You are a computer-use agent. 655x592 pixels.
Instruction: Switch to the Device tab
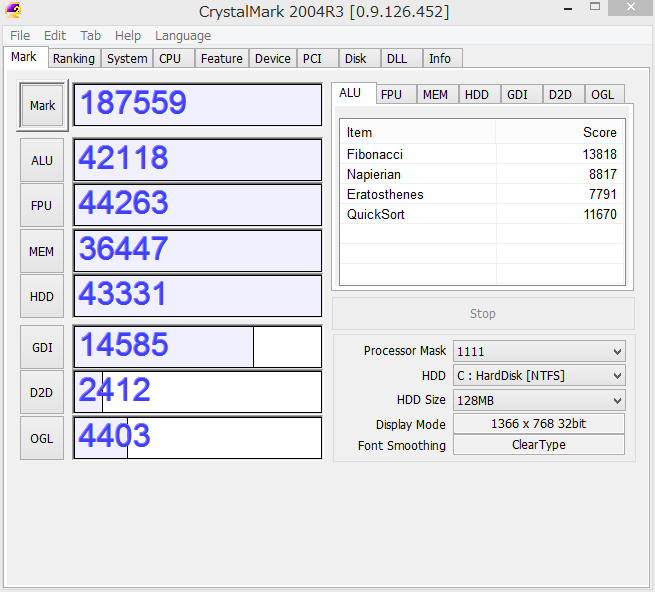click(273, 58)
